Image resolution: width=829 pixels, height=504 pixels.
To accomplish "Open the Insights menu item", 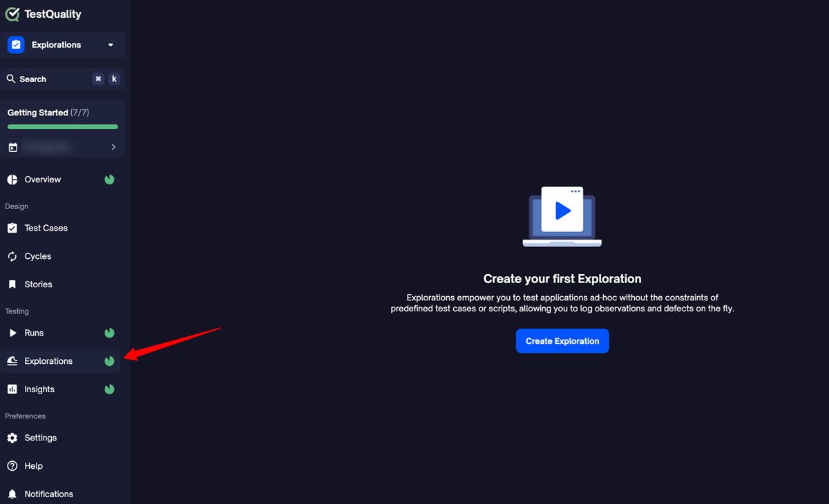I will 61,389.
